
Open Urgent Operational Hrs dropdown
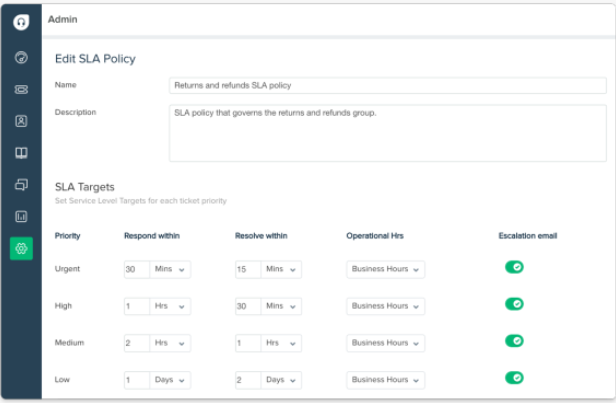385,269
